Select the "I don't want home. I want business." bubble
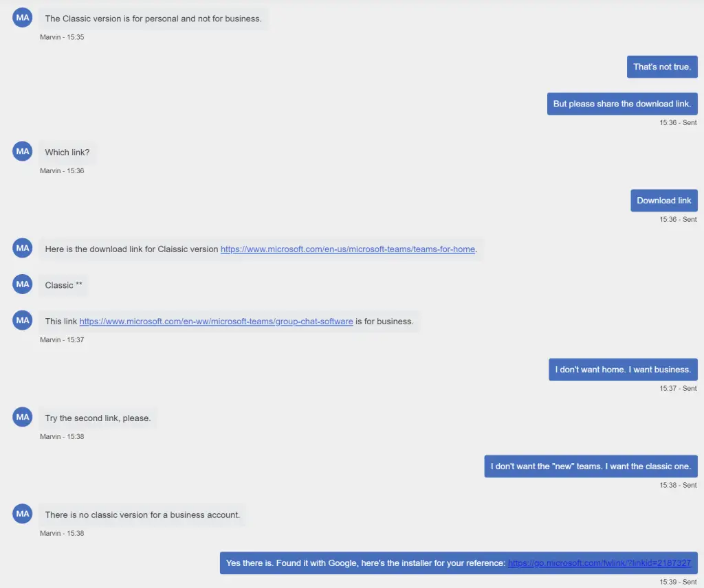The image size is (704, 588). tap(623, 370)
